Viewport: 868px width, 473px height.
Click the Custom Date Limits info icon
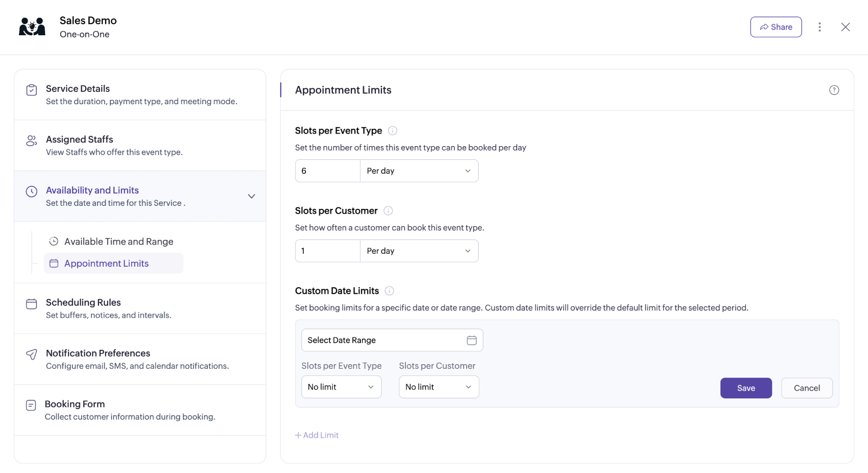[x=389, y=290]
